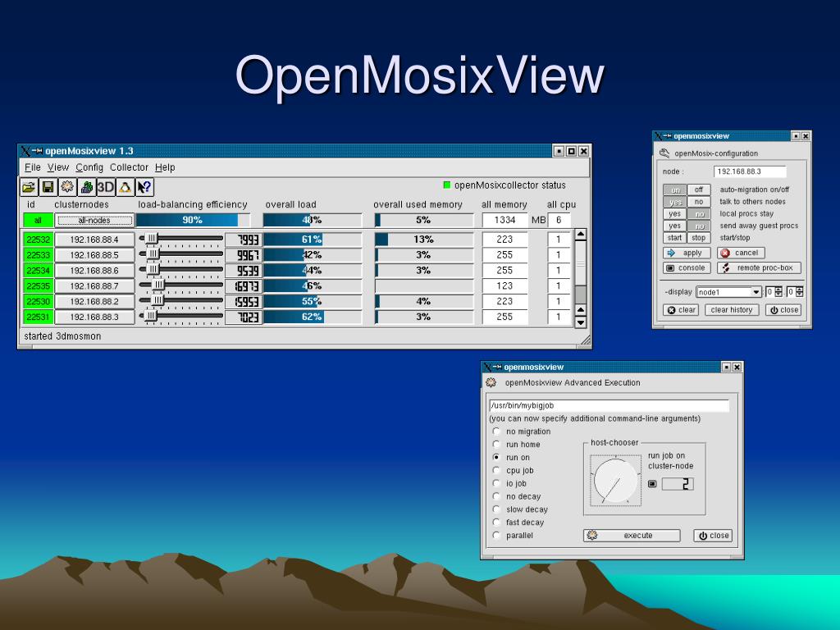Click the host-chooser dial
This screenshot has width=840, height=630.
point(616,481)
